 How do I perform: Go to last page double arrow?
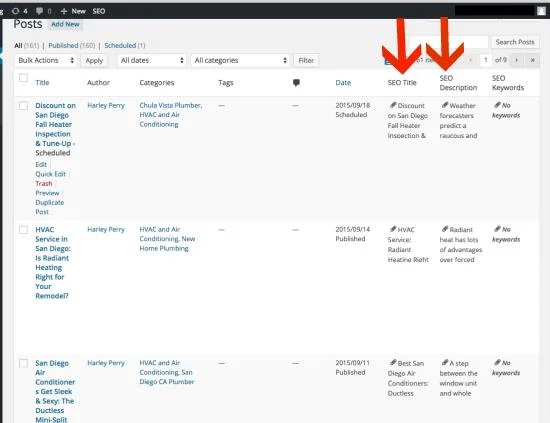532,60
